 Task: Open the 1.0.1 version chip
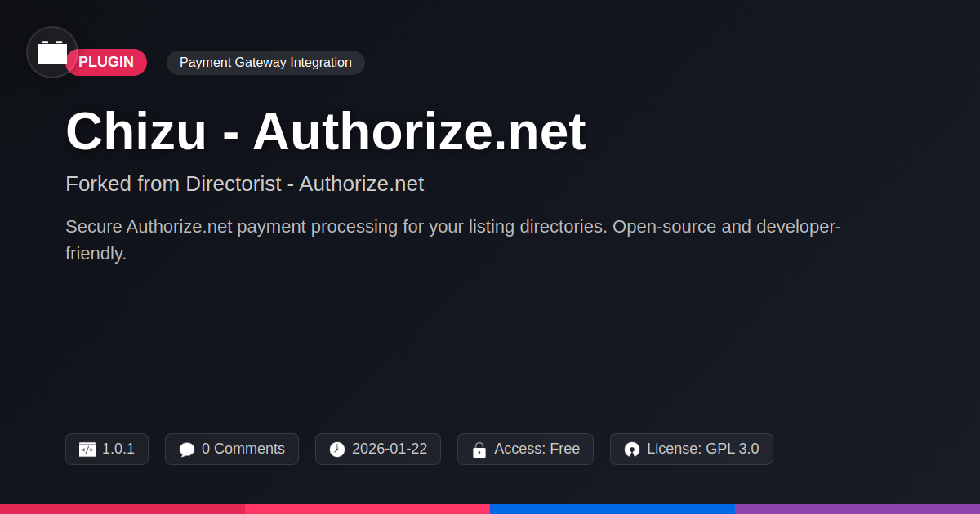pyautogui.click(x=107, y=450)
